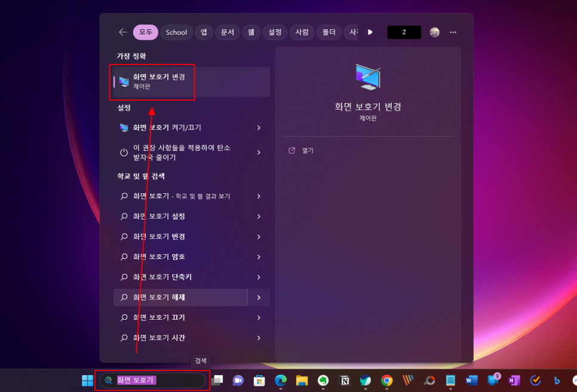
Task: Expand the chevron for 화면 보호기 해제
Action: tap(259, 297)
